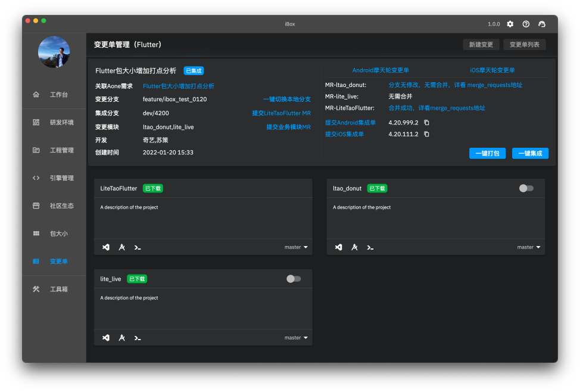The height and width of the screenshot is (392, 580).
Task: Copy iOS version 4.20.111.2
Action: (426, 135)
